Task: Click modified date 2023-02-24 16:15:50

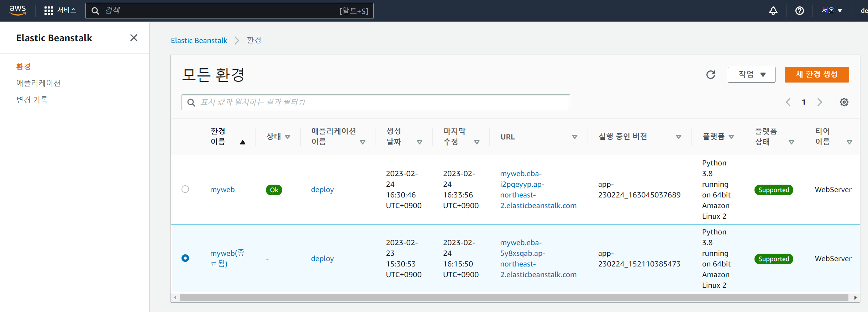Action: click(461, 259)
